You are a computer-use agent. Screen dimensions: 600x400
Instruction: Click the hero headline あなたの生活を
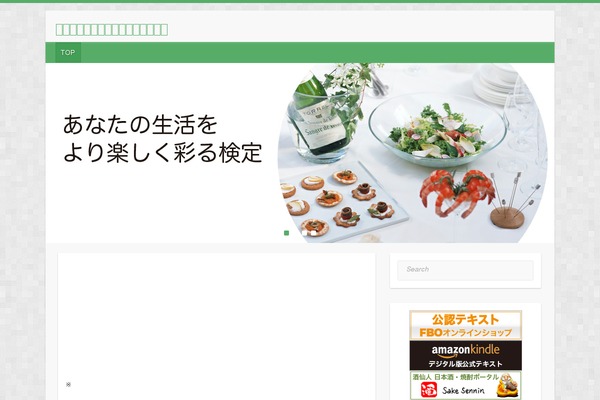pyautogui.click(x=140, y=124)
